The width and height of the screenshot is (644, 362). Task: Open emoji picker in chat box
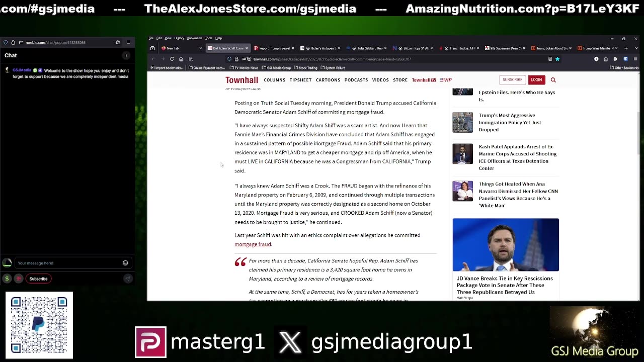(x=125, y=262)
